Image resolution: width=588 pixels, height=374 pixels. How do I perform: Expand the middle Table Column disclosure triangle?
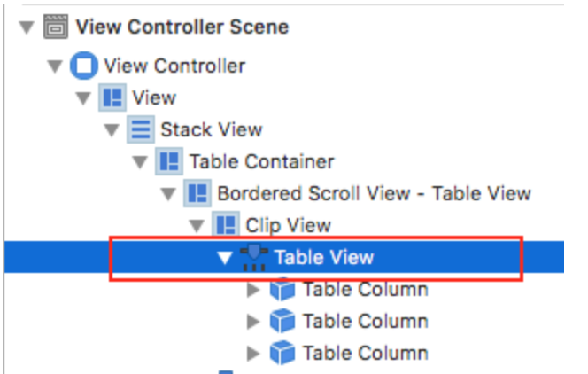[254, 322]
